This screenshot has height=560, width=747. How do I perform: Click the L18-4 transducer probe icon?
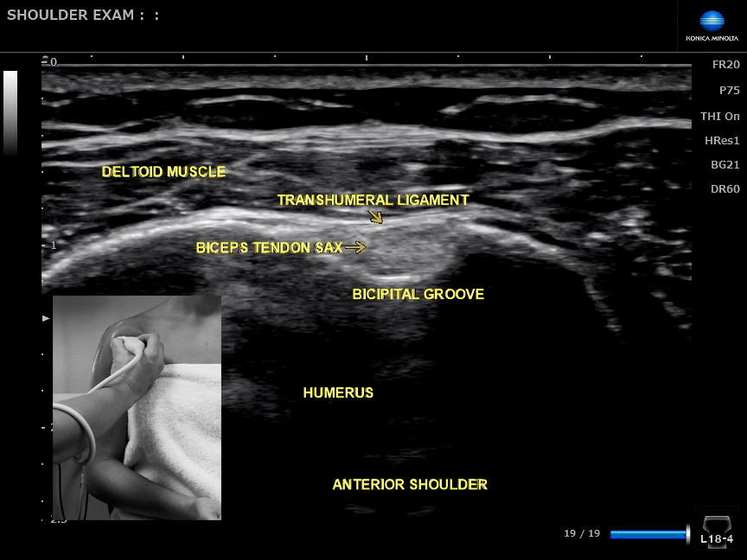(x=716, y=528)
